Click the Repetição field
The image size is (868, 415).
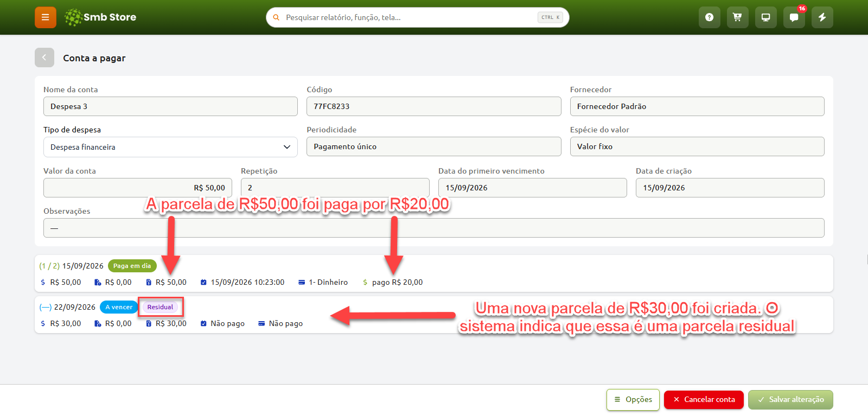coord(335,188)
